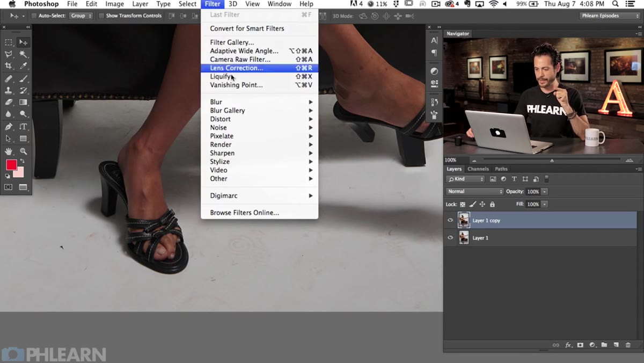The height and width of the screenshot is (363, 644).
Task: Click the Navigator zoom slider handle
Action: [552, 161]
